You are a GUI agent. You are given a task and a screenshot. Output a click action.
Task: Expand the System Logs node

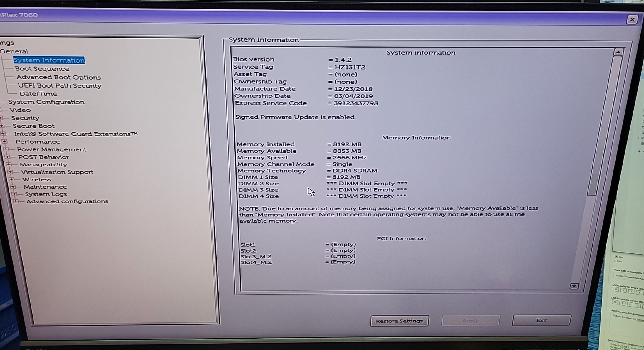coord(14,194)
